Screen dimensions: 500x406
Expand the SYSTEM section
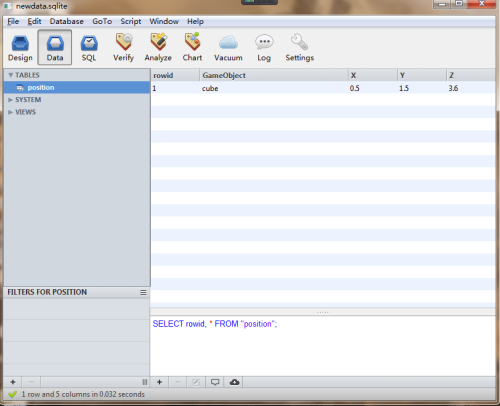[11, 100]
